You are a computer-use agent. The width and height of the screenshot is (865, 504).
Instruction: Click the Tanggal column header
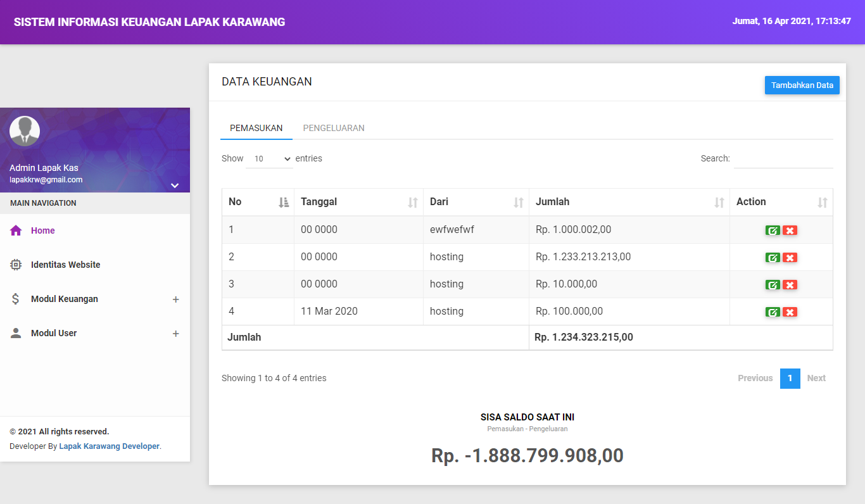(358, 202)
